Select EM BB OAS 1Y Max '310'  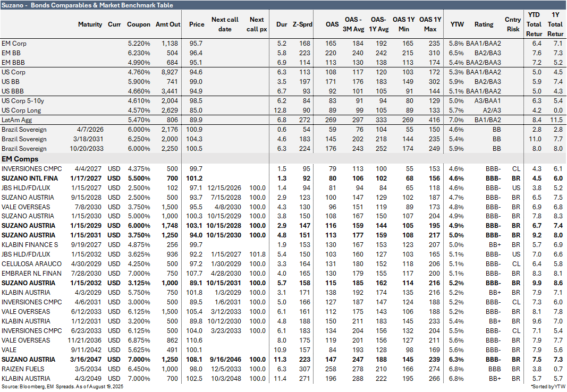434,53
